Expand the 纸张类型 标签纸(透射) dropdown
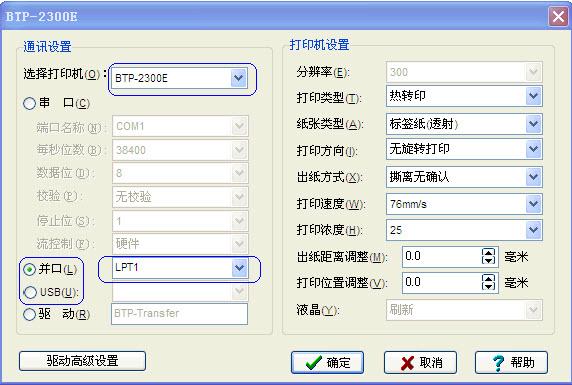This screenshot has width=572, height=385. click(x=533, y=124)
